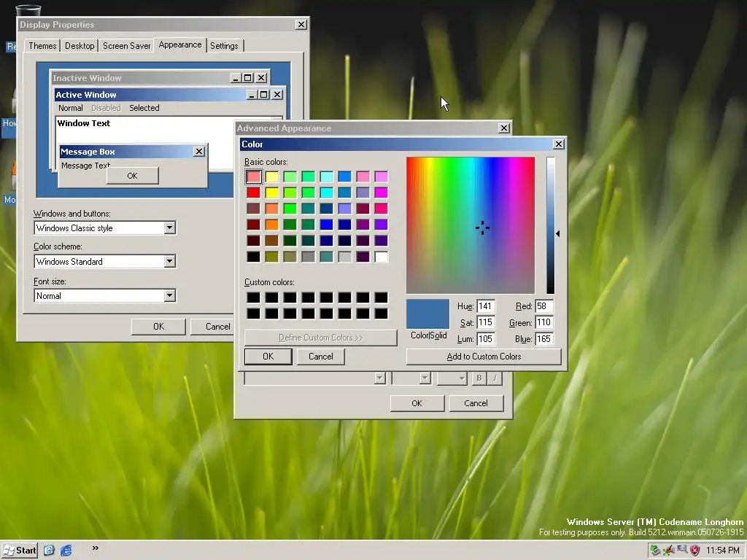Screen dimensions: 747x560
Task: Click the Color|Solid preview box
Action: coord(427,314)
